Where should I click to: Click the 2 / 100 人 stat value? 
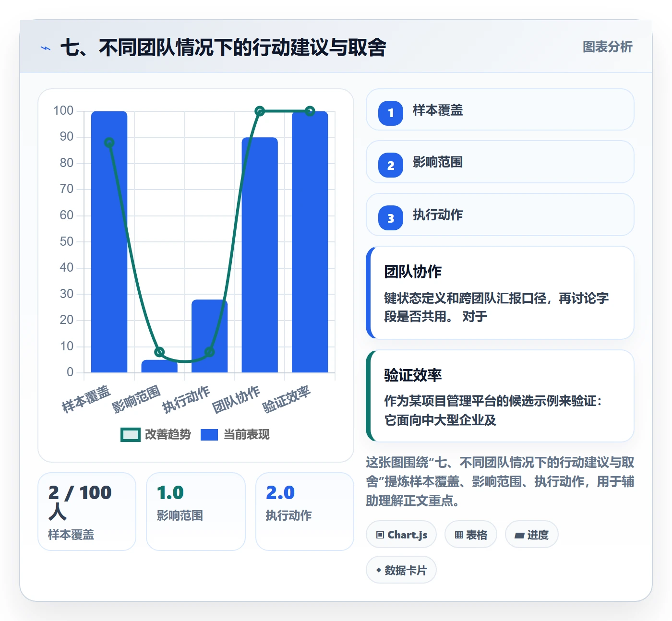tap(80, 502)
